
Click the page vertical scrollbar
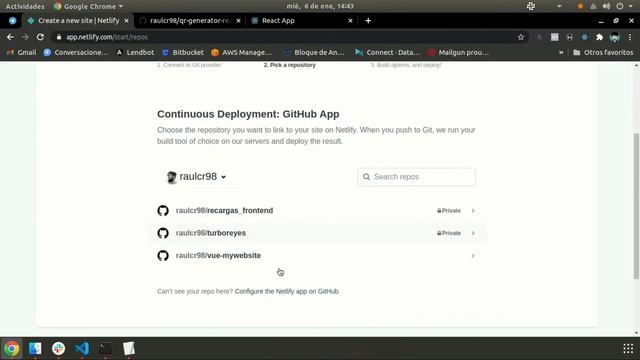click(x=636, y=206)
